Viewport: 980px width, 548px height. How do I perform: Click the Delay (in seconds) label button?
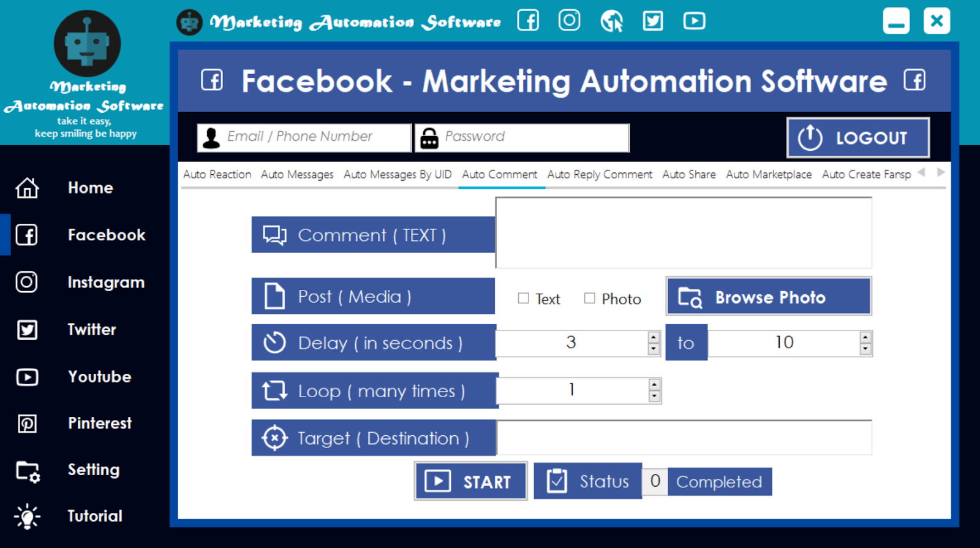[x=374, y=343]
